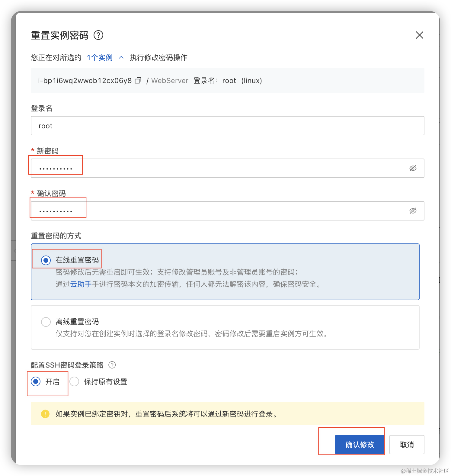Close the reset password dialog
This screenshot has width=451, height=476.
pos(419,35)
